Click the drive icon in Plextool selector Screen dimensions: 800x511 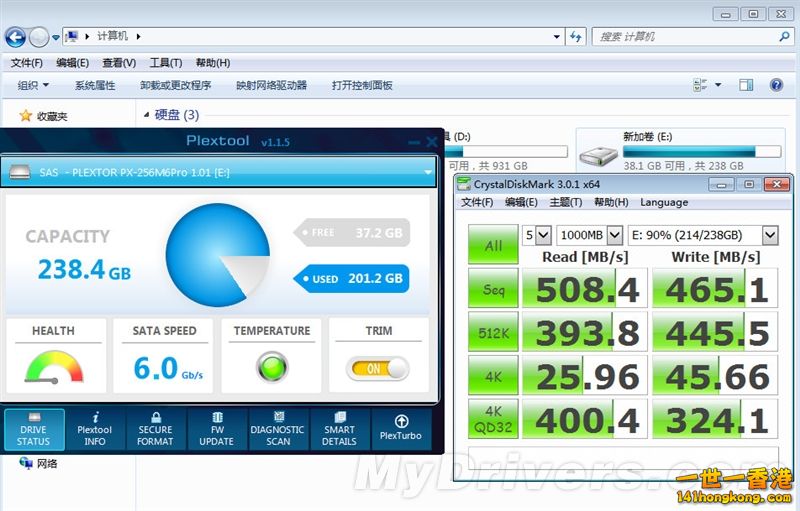pyautogui.click(x=20, y=172)
